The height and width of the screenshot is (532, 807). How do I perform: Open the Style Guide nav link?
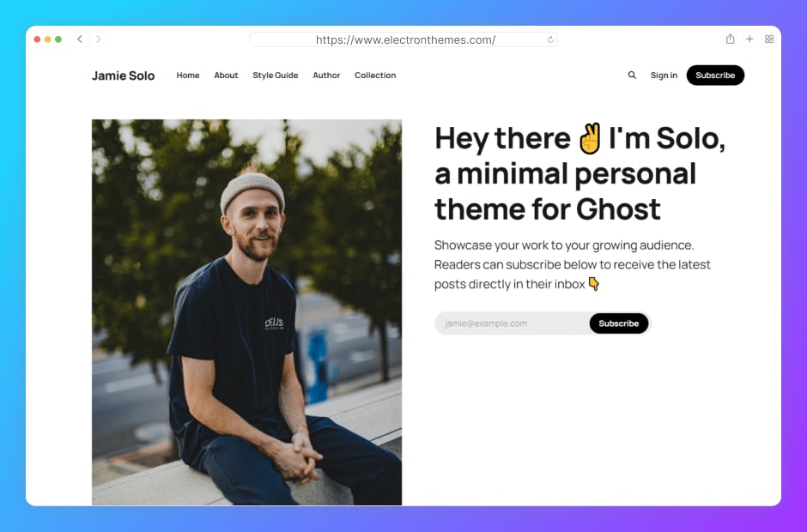(276, 76)
